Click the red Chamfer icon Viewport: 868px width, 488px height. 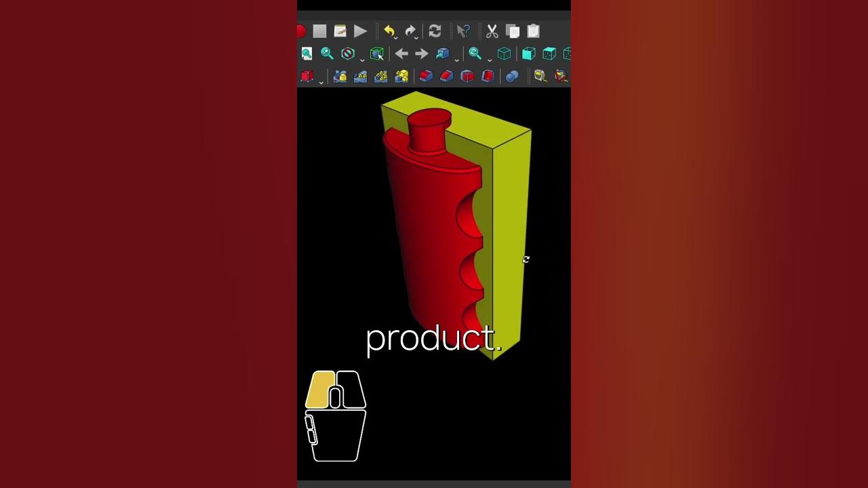pos(446,76)
